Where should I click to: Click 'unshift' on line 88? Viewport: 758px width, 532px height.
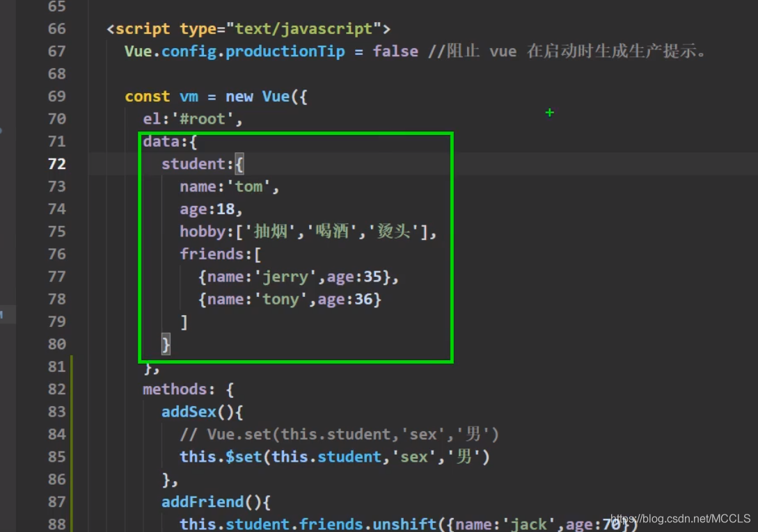[404, 524]
